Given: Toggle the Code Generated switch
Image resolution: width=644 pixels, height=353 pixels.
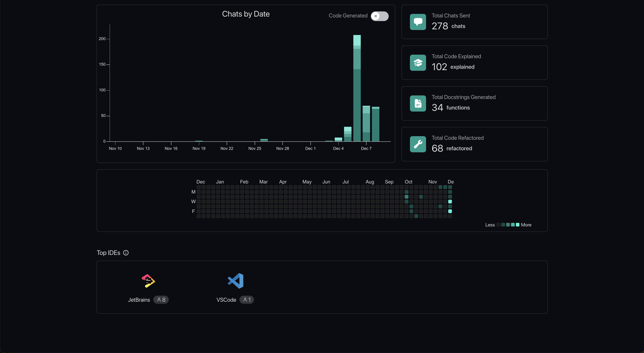Looking at the screenshot, I should click(379, 16).
